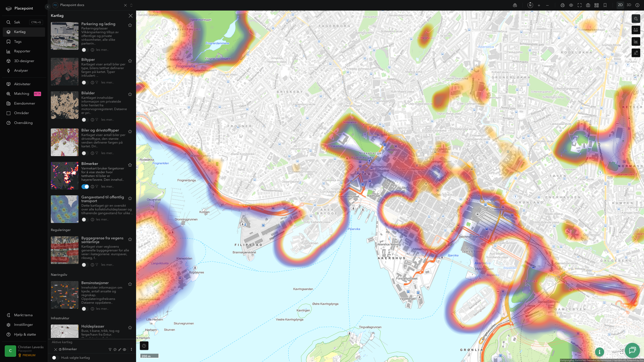Open Søk in the sidebar

point(24,22)
